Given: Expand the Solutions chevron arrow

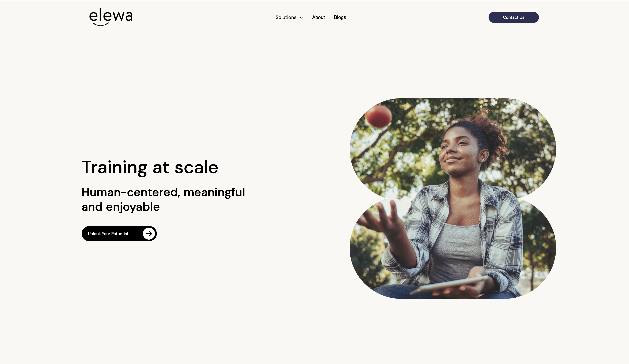Looking at the screenshot, I should [301, 17].
